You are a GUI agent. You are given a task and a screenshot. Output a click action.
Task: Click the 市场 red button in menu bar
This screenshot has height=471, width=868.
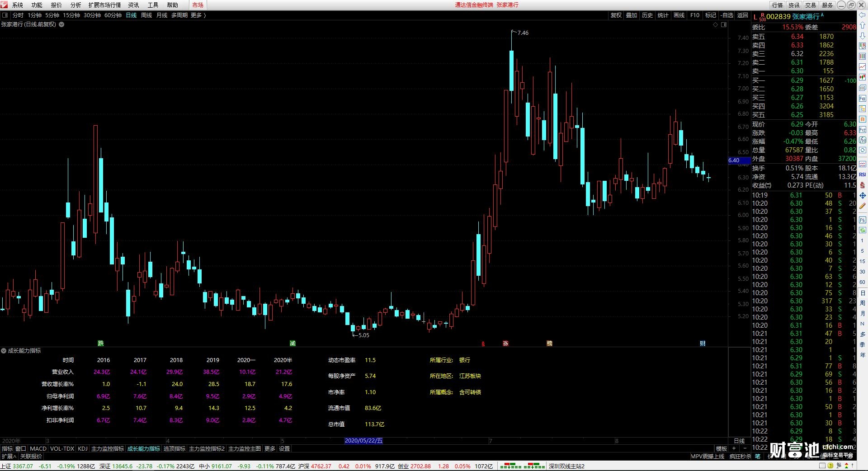point(198,5)
